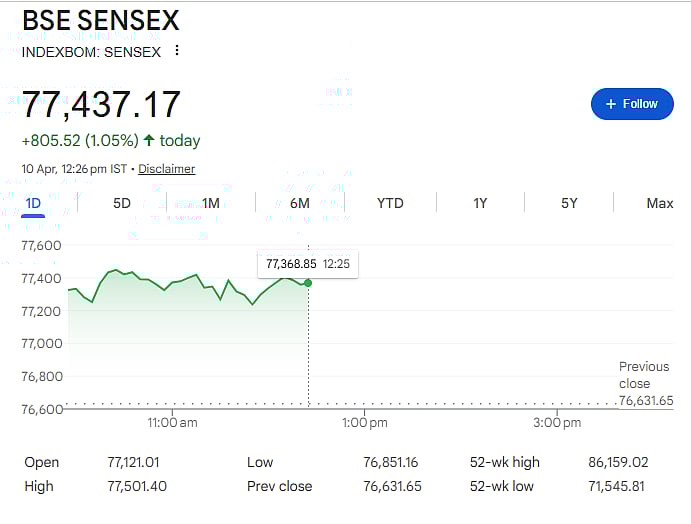View the 1Y chart range
Screen dimensions: 691x524
pyautogui.click(x=480, y=204)
